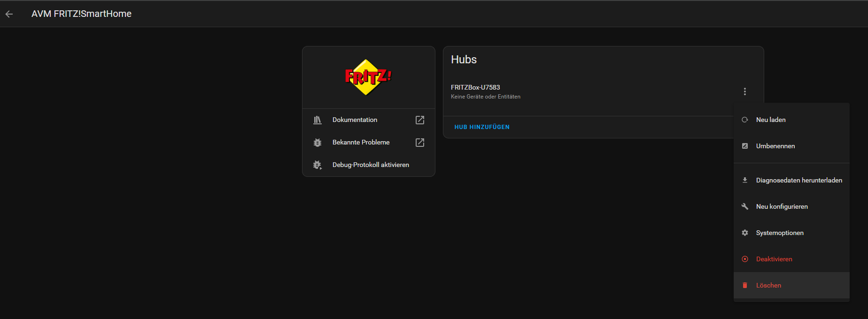Choose Neu laden from the menu
The width and height of the screenshot is (868, 319).
click(791, 120)
